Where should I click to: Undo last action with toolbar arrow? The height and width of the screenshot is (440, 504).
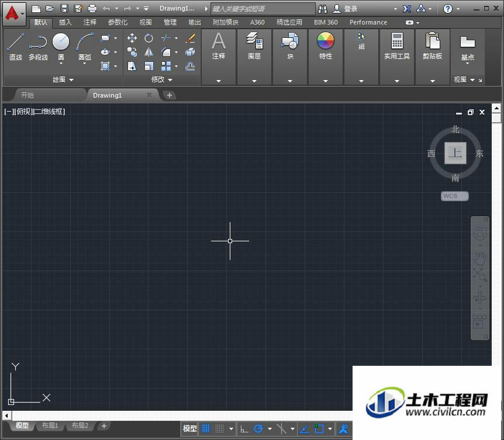click(x=106, y=9)
